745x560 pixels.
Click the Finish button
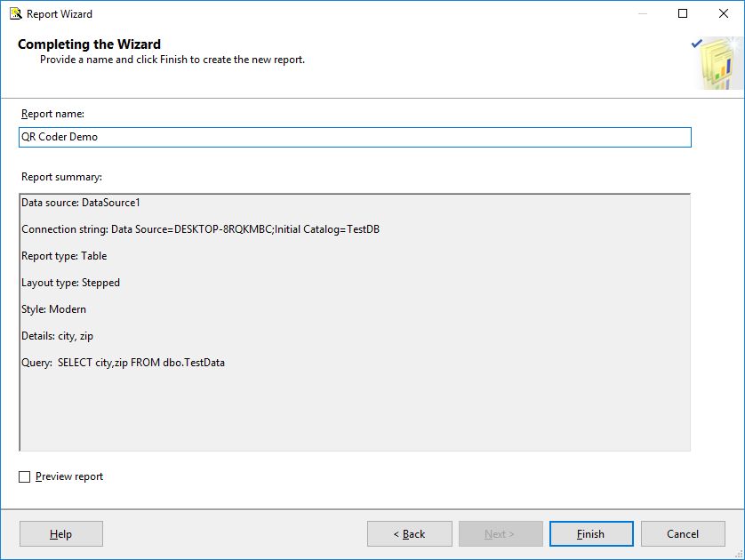[591, 534]
